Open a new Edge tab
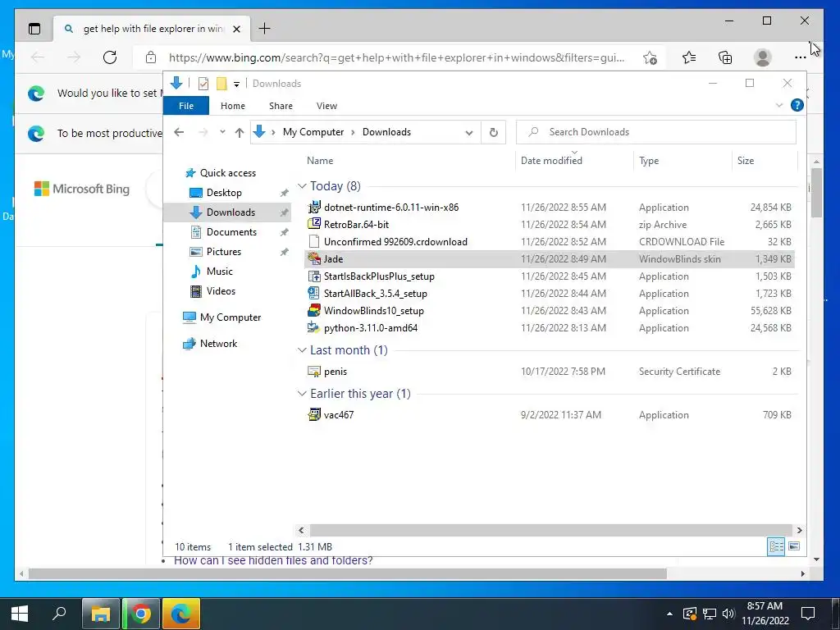Screen dimensions: 840x630 pyautogui.click(x=264, y=29)
